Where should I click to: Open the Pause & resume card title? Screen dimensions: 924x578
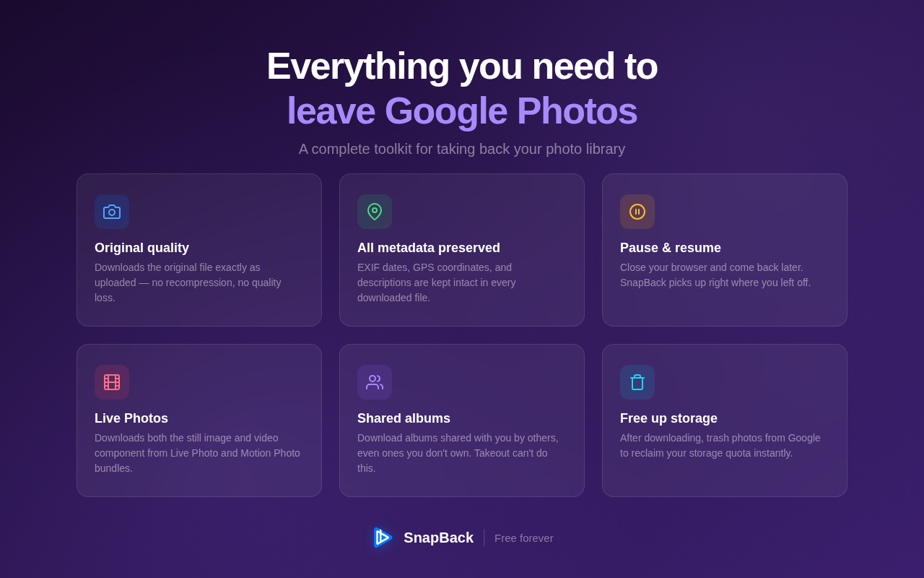671,248
